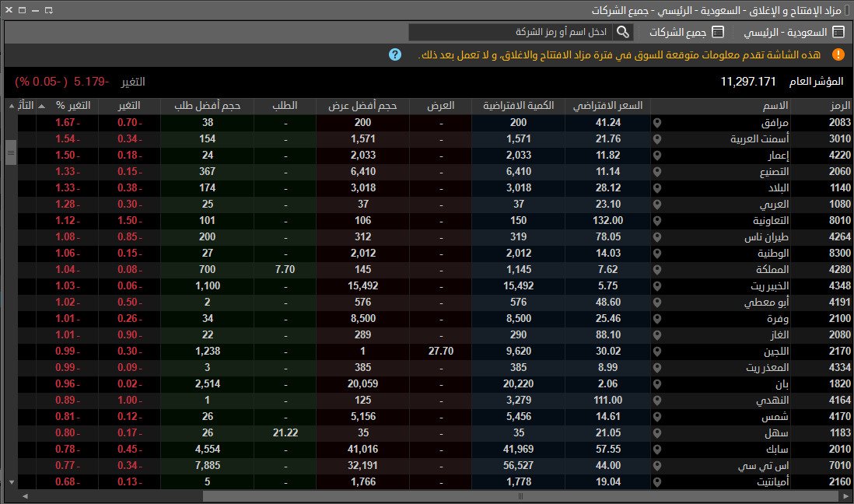Sort by the % التغير column header
The width and height of the screenshot is (854, 504).
[68, 106]
